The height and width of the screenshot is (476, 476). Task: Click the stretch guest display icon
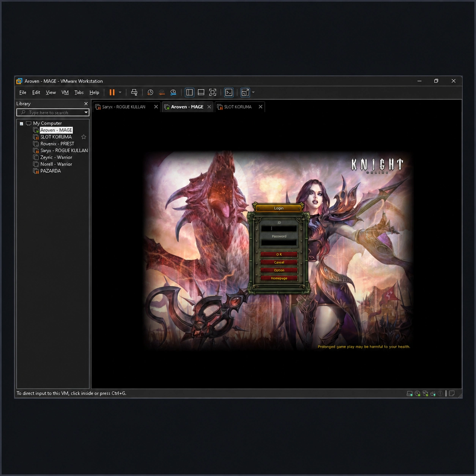point(245,92)
